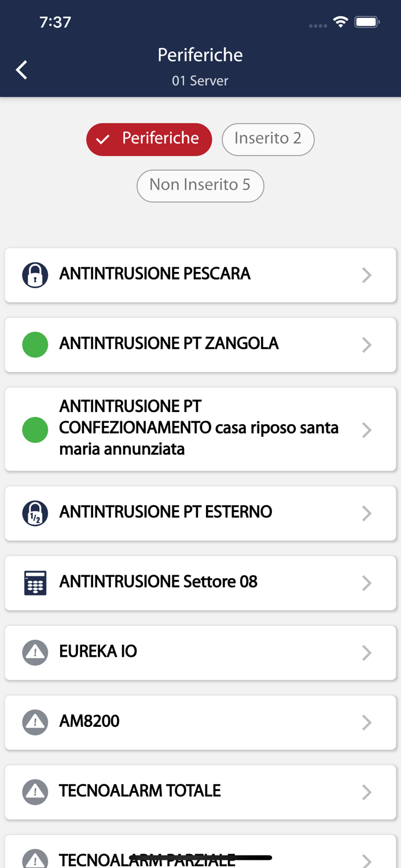The width and height of the screenshot is (401, 868).
Task: Select the 01 Server label
Action: (x=200, y=81)
